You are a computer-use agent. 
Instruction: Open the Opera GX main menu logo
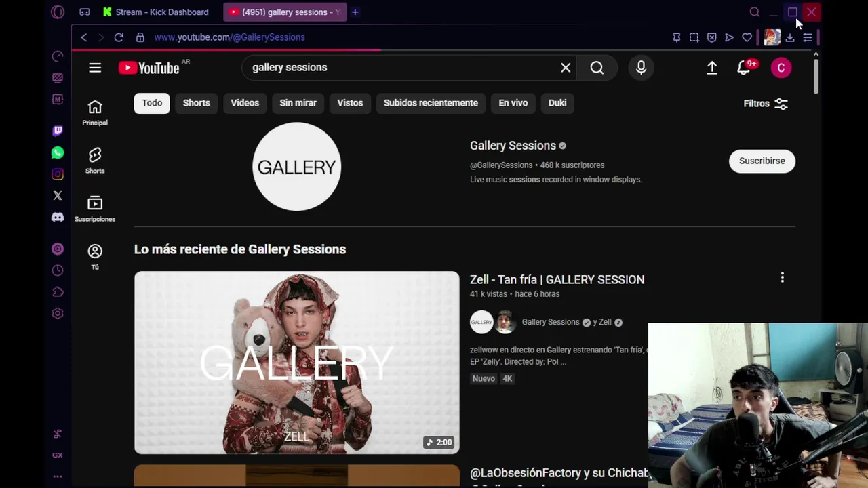[58, 12]
